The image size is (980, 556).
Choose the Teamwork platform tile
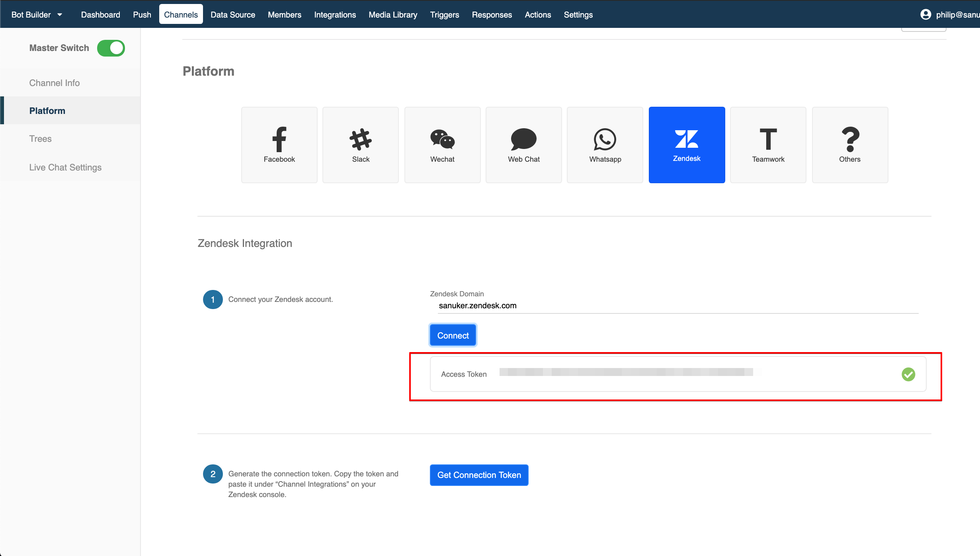[768, 145]
